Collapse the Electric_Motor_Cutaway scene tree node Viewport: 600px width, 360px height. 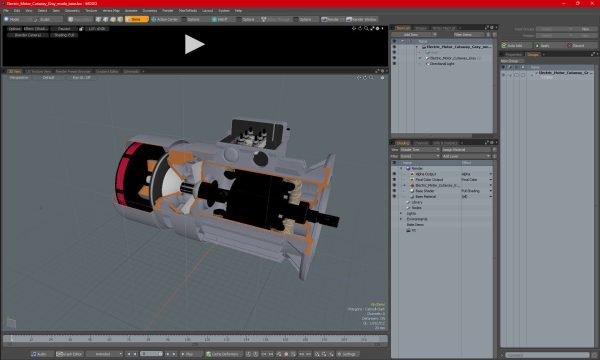pyautogui.click(x=417, y=47)
